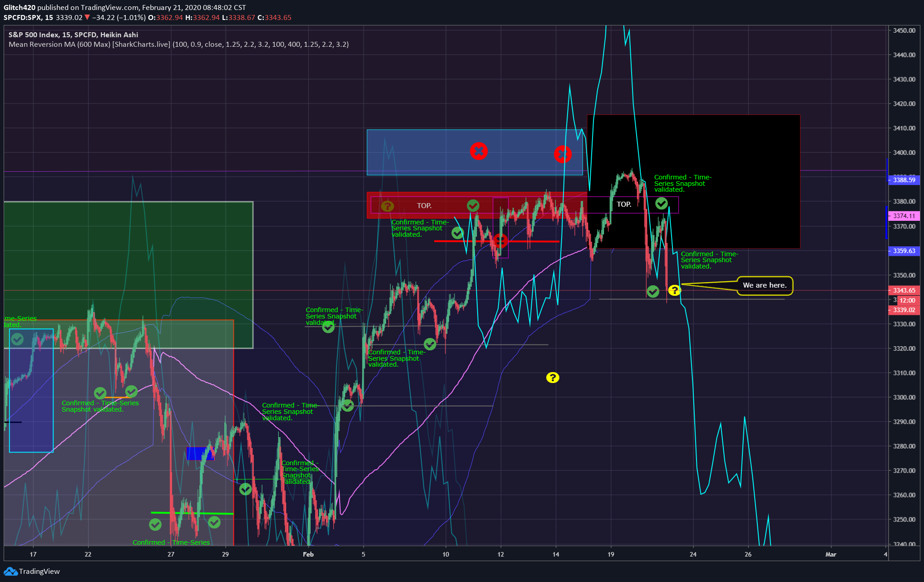Click the 12:00 countdown tag

(x=908, y=300)
